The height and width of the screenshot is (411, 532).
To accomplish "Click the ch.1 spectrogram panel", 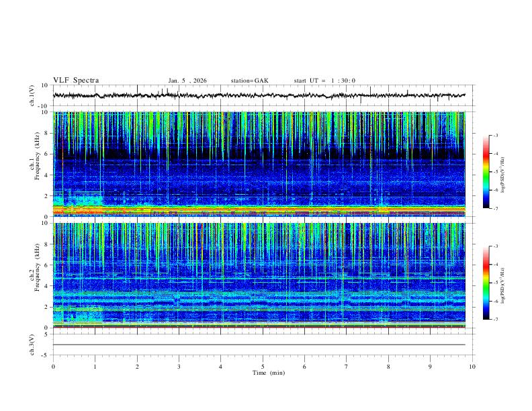I will click(x=259, y=164).
